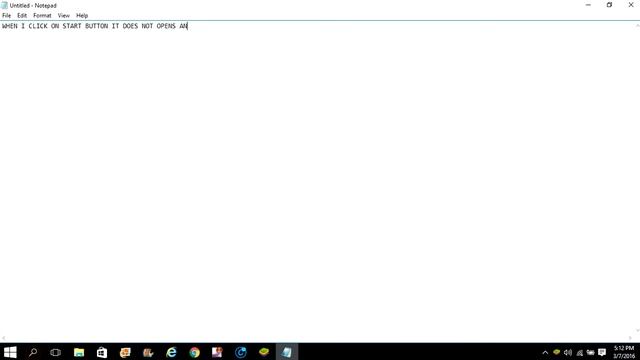640x360 pixels.
Task: Close the Notepad window
Action: point(631,5)
